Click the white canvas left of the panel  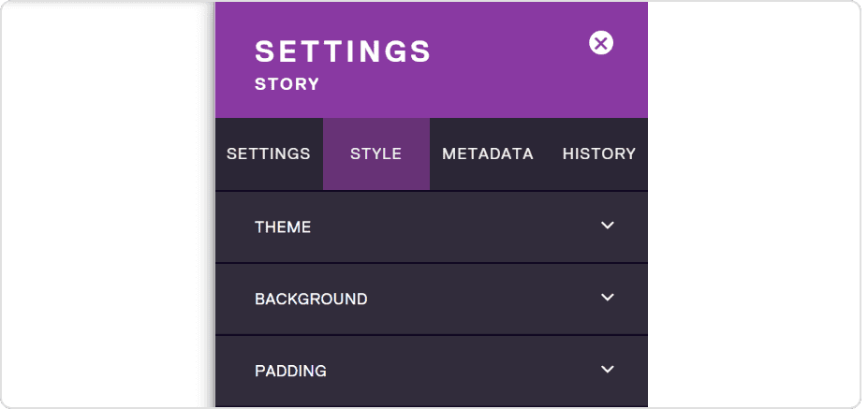pos(105,205)
